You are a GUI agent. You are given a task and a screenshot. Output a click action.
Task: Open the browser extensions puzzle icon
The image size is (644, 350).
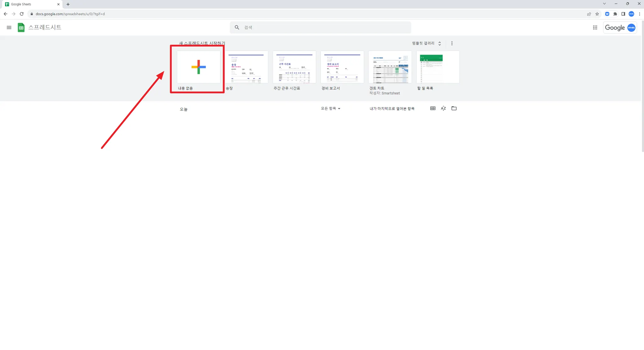(615, 14)
